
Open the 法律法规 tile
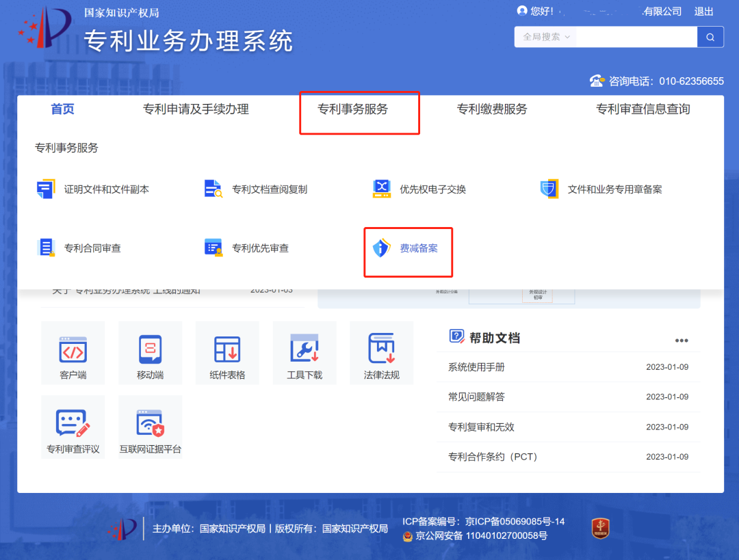coord(381,354)
